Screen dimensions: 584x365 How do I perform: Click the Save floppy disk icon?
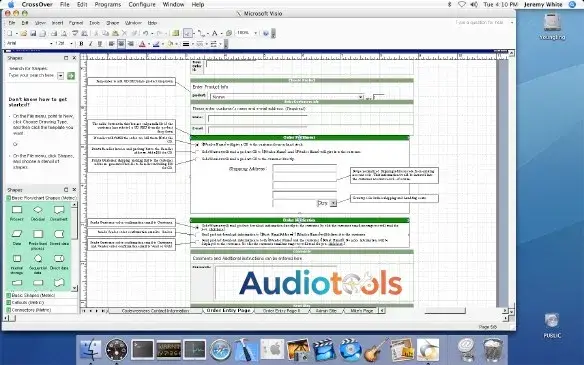[x=33, y=34]
